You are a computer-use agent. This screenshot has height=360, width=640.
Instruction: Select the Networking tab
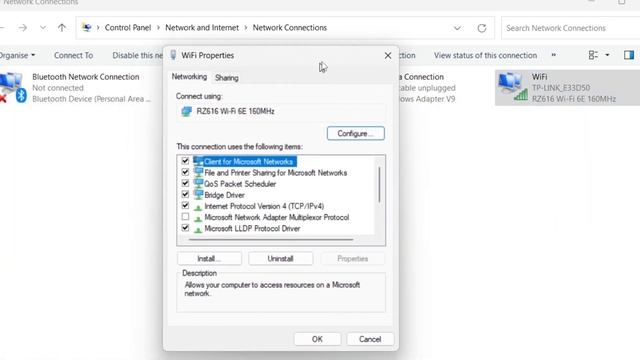(x=189, y=77)
